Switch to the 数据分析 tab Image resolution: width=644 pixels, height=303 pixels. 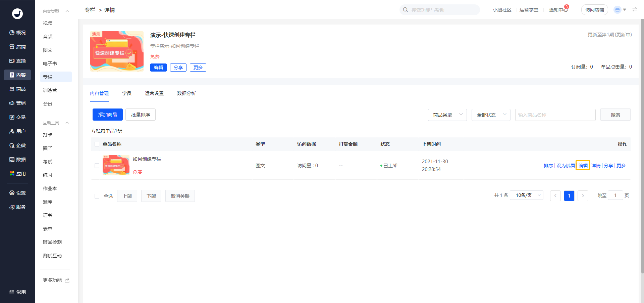[x=186, y=93]
